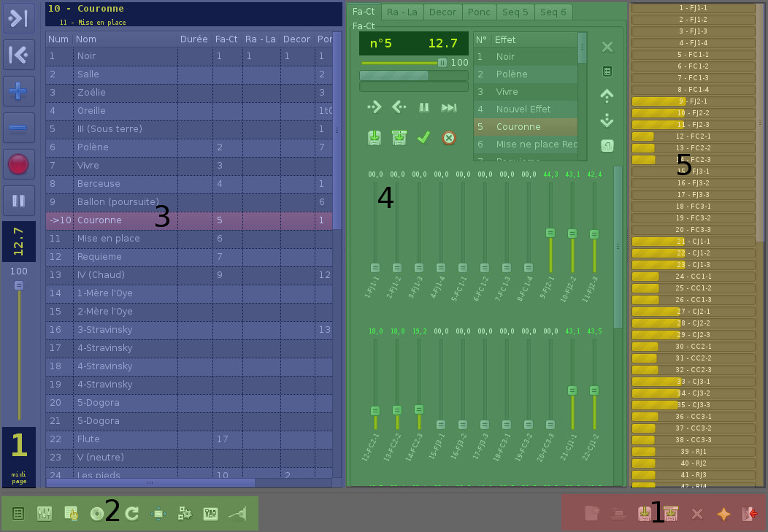
Task: Toggle pause in the Fa-Ct effect controls
Action: [424, 107]
